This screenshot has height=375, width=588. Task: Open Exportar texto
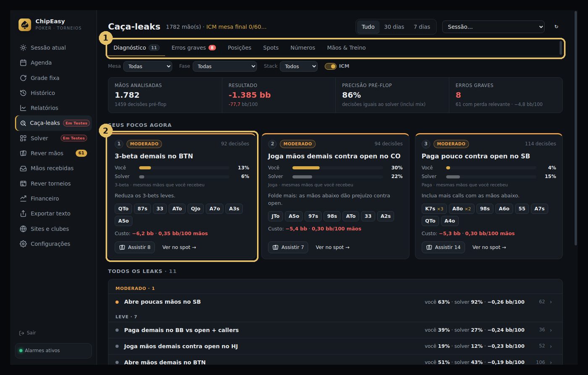tap(53, 214)
